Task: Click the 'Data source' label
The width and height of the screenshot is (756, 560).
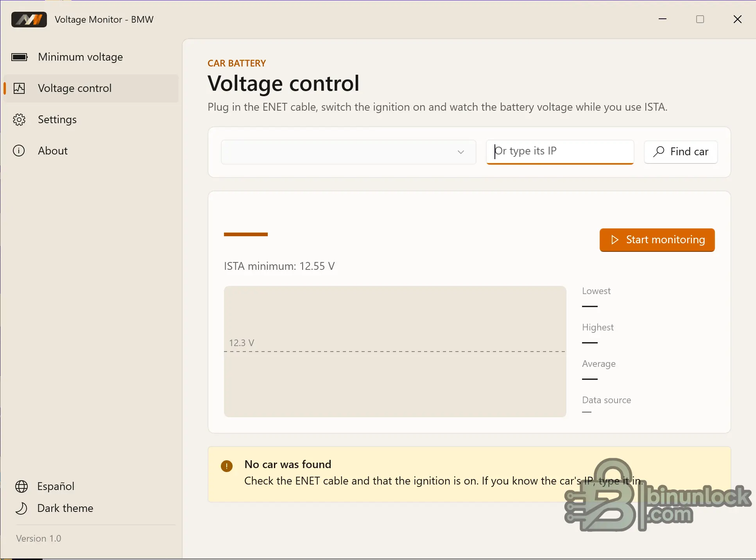Action: (606, 400)
